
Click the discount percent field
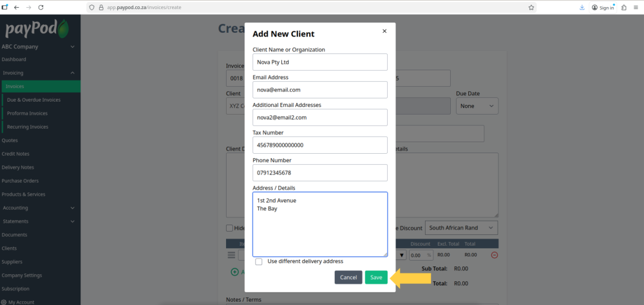click(421, 255)
